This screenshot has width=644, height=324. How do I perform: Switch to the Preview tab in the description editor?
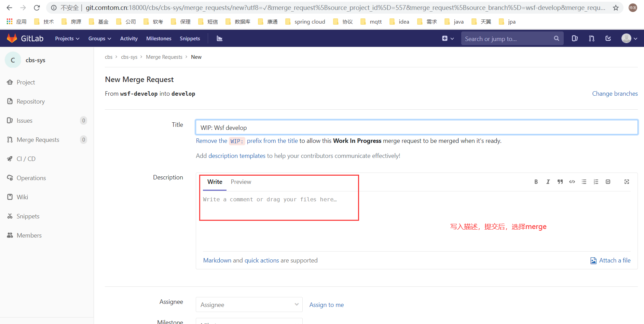click(x=241, y=182)
